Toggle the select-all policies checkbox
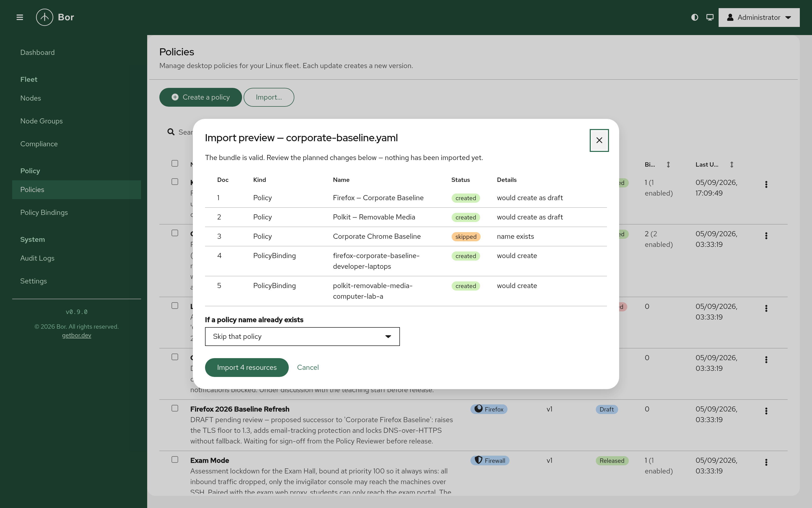This screenshot has width=812, height=508. click(x=175, y=164)
